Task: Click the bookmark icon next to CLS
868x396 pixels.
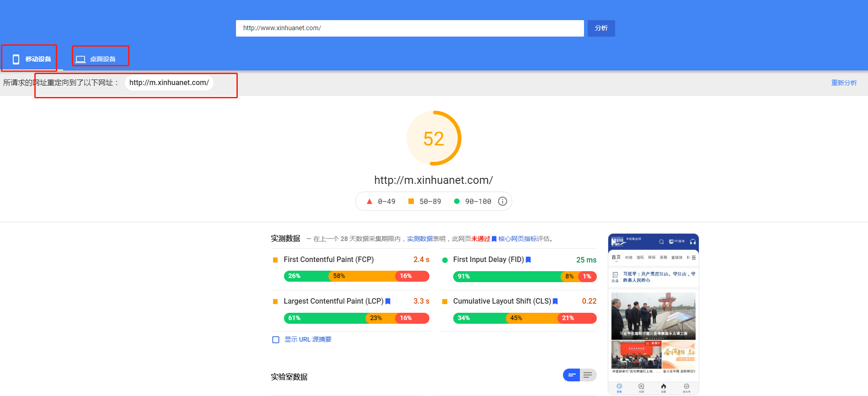Action: tap(555, 301)
